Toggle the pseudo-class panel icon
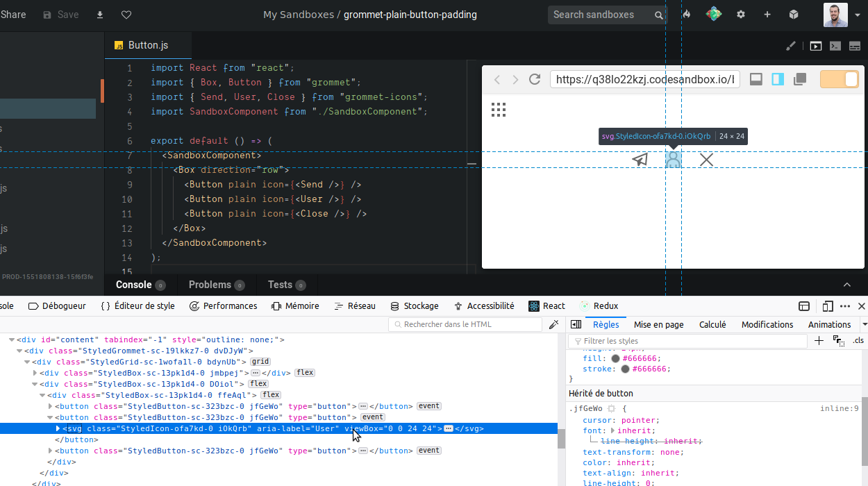The height and width of the screenshot is (486, 868). (x=838, y=341)
